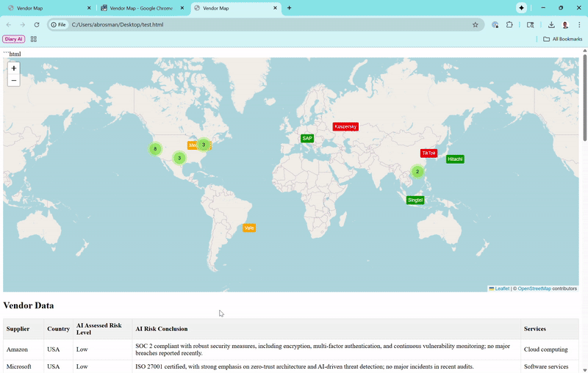The image size is (588, 373).
Task: Click the Gemini sparkle icon in title bar
Action: click(521, 8)
